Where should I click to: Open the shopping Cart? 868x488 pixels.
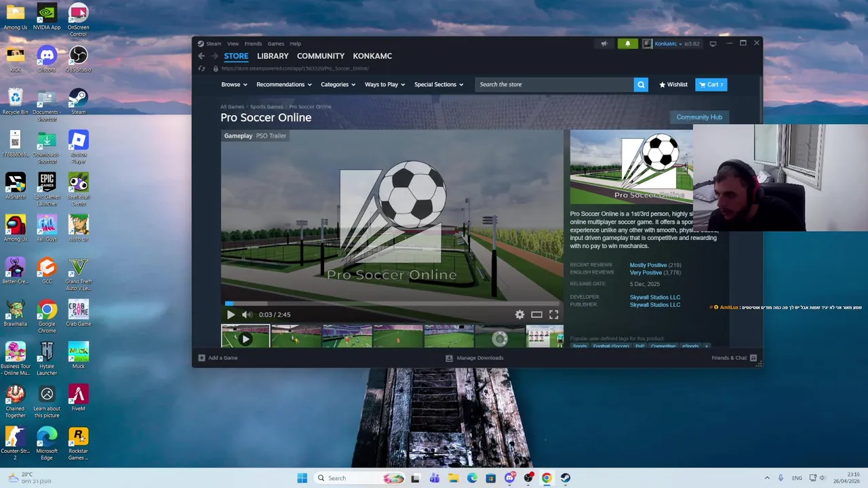[711, 85]
